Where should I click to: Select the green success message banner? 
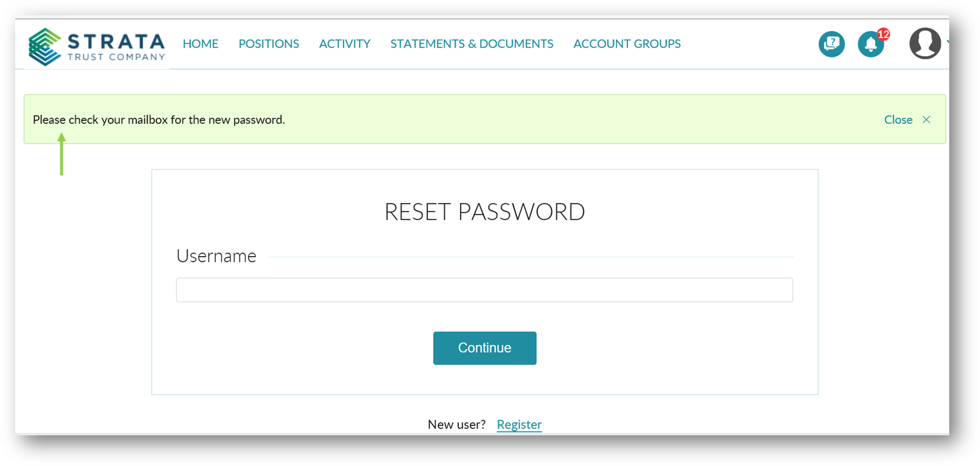475,119
